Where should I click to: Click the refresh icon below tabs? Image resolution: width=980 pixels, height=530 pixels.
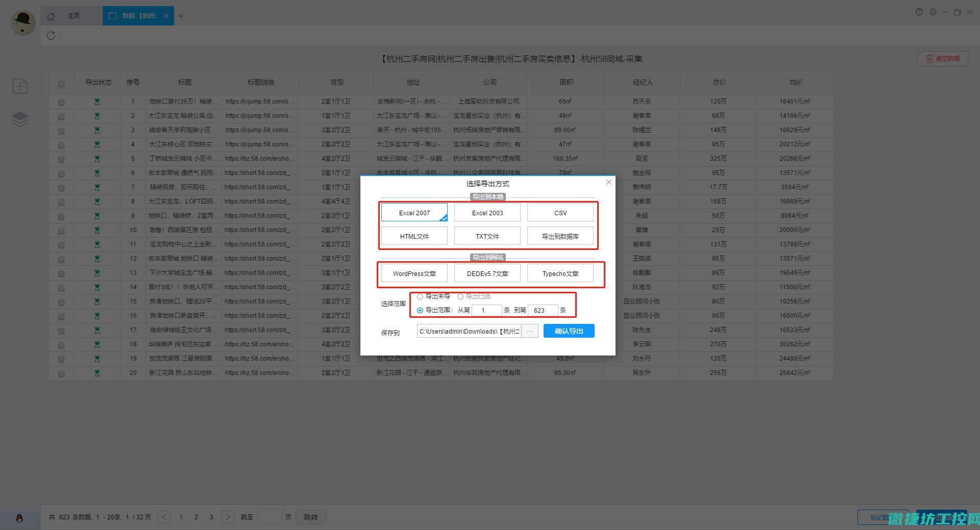(x=51, y=36)
